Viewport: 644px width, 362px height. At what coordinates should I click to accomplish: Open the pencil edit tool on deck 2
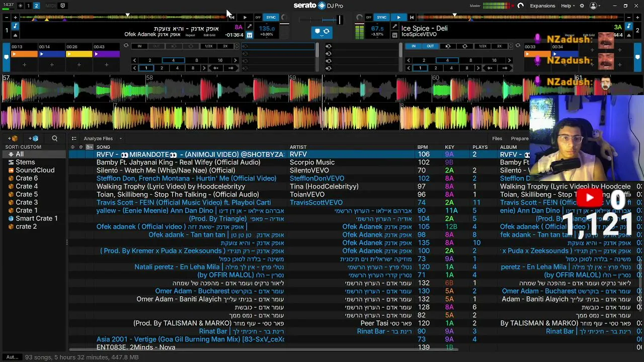tap(394, 27)
